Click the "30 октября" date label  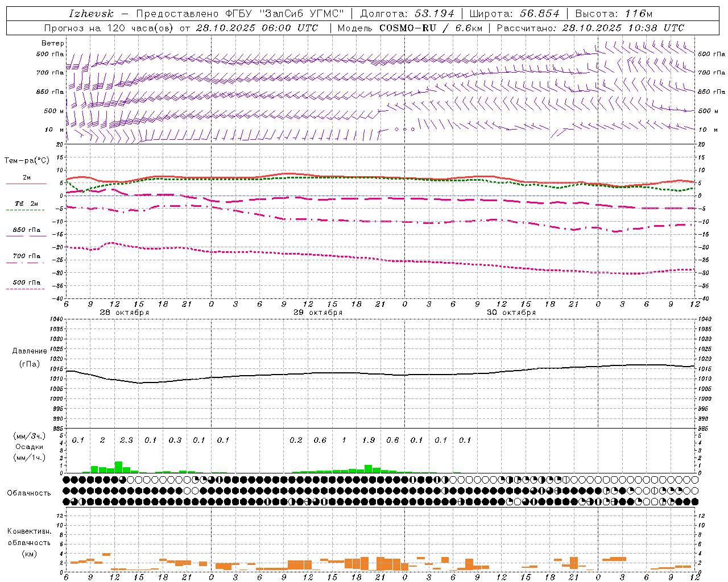tap(511, 313)
